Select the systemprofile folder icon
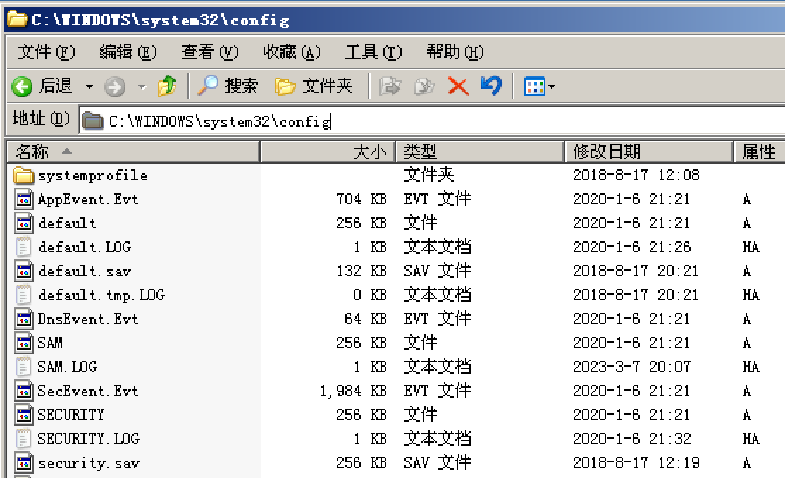This screenshot has height=478, width=785. 24,176
